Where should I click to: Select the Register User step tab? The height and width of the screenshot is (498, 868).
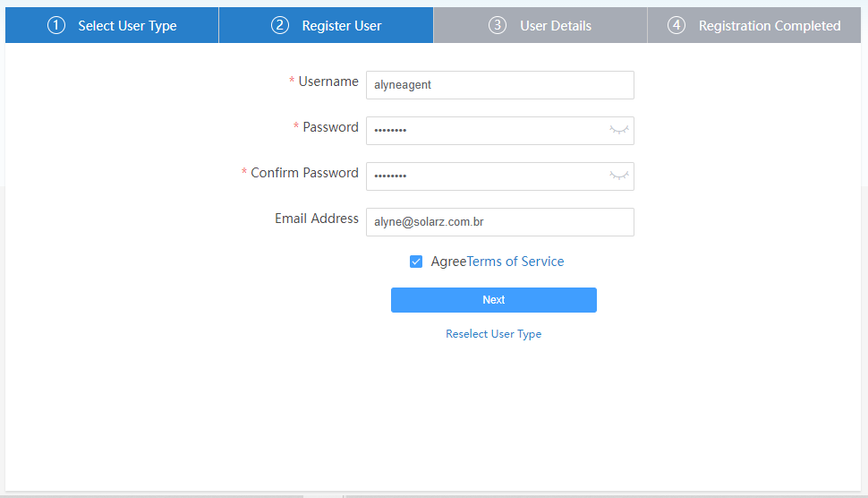[326, 25]
